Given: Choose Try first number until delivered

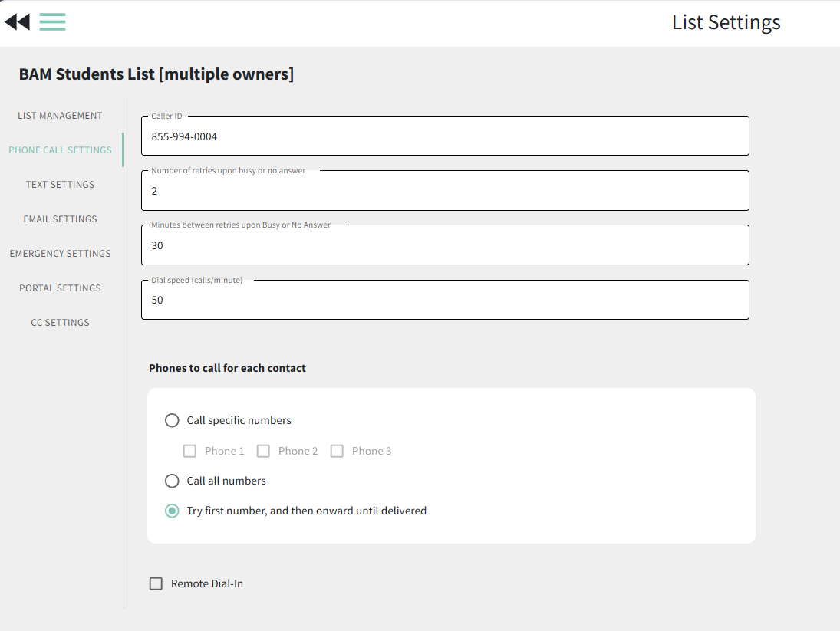Looking at the screenshot, I should pyautogui.click(x=172, y=511).
